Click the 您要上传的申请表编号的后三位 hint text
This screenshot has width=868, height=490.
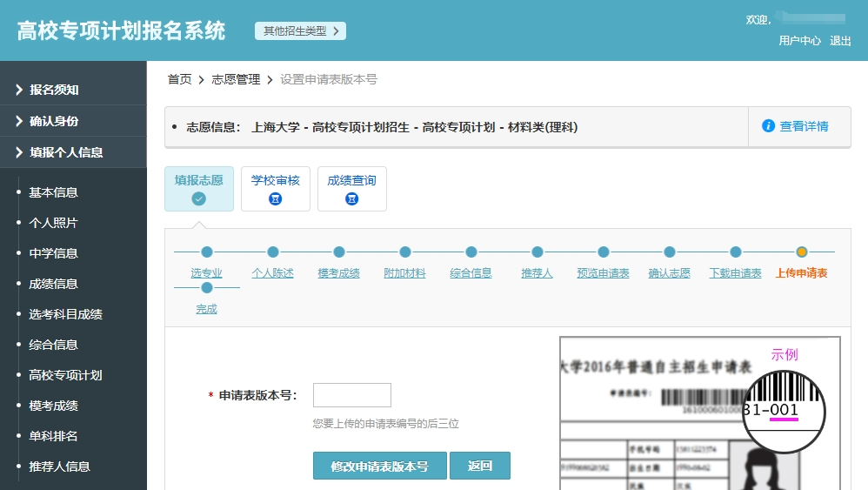point(386,424)
